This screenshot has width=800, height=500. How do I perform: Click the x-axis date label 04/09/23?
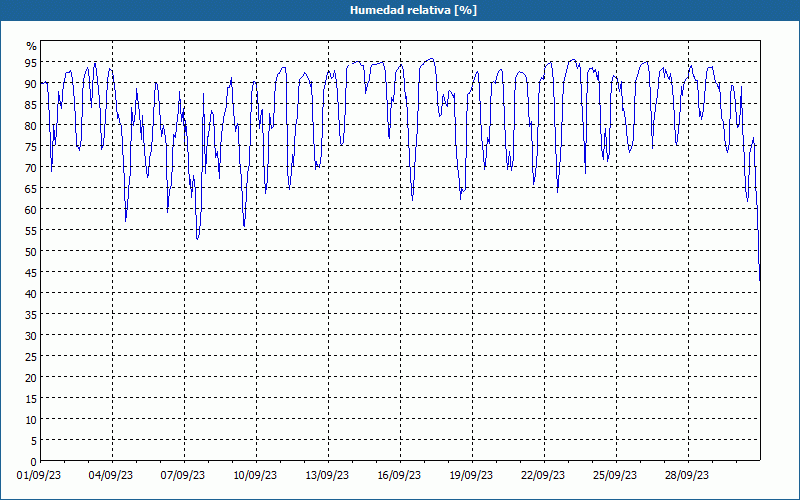point(111,476)
